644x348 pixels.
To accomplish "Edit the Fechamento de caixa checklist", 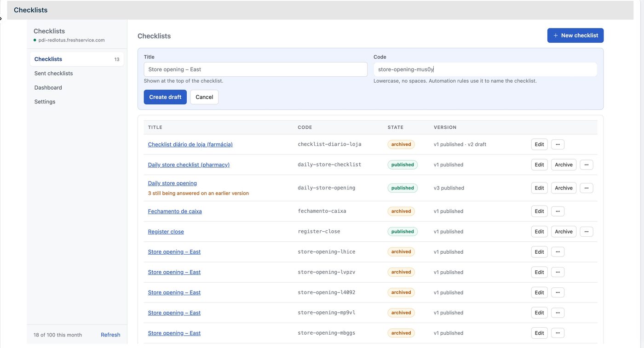I will tap(539, 211).
